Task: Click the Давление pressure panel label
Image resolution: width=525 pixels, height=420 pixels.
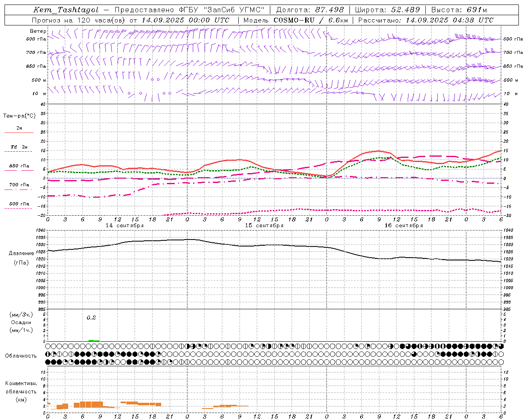Action: pos(21,253)
